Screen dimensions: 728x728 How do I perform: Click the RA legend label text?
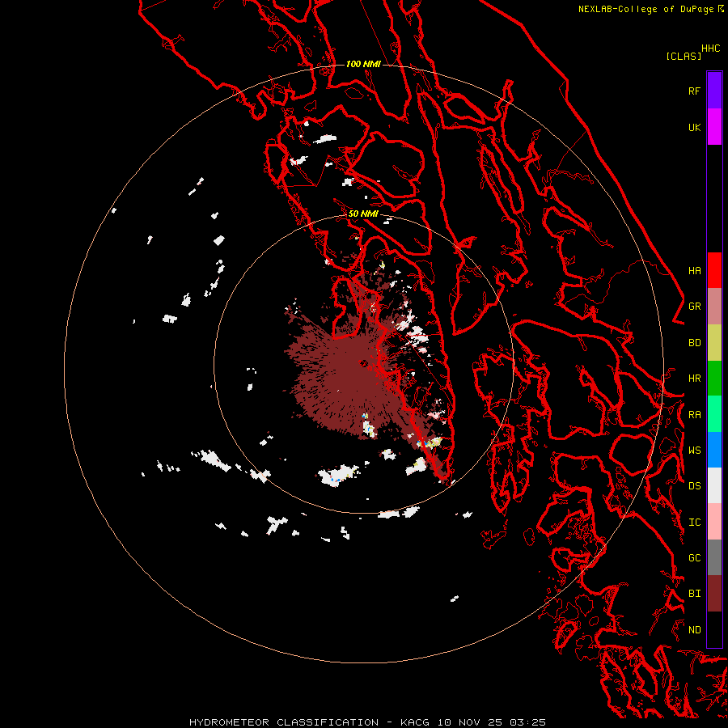pos(695,415)
